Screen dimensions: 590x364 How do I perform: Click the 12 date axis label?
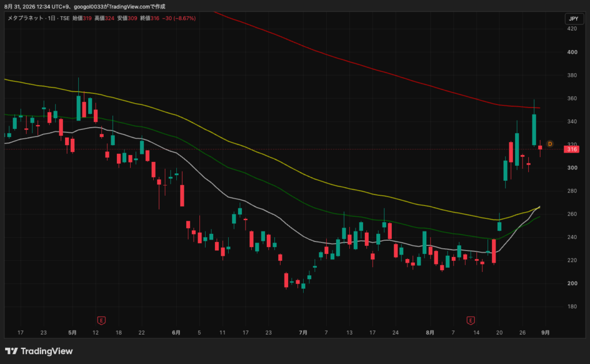(x=96, y=332)
